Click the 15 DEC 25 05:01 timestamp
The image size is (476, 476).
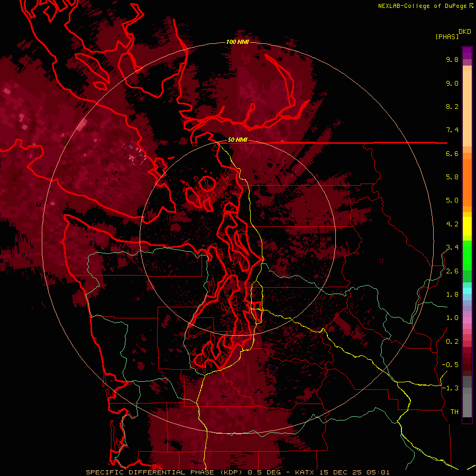pyautogui.click(x=354, y=472)
